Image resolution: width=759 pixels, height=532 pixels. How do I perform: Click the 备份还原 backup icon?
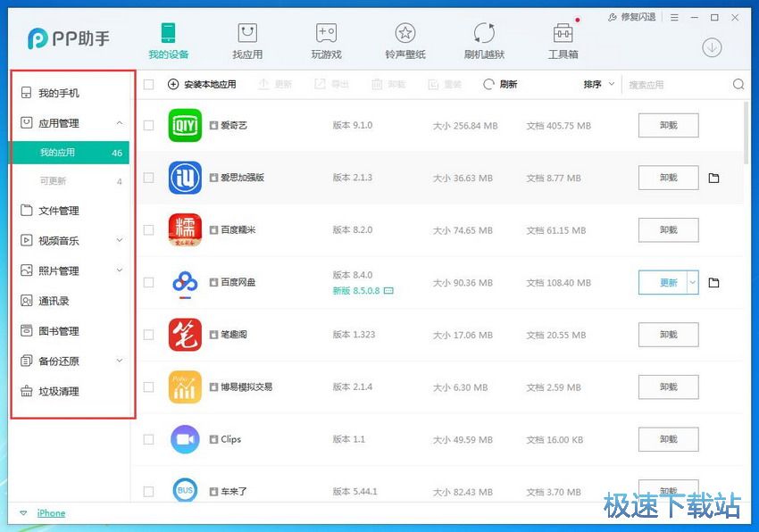26,361
